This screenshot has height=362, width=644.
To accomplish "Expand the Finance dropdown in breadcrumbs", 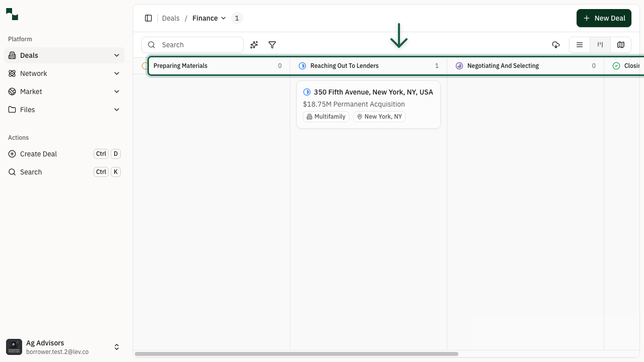I will pyautogui.click(x=223, y=18).
